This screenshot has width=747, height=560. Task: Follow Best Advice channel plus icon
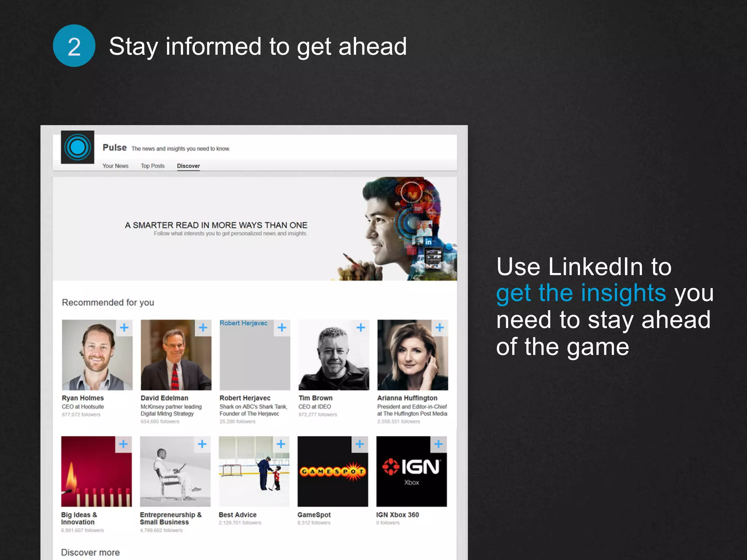tap(281, 444)
